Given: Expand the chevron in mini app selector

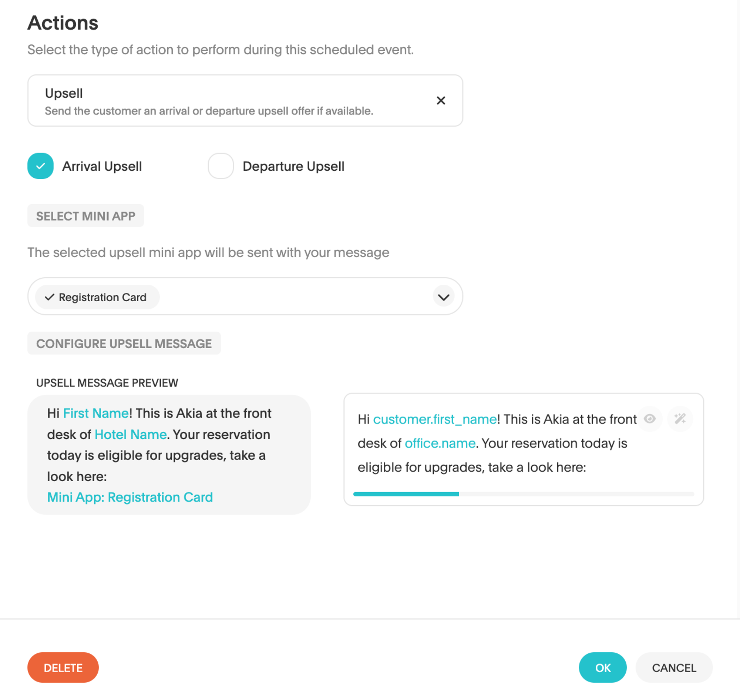Looking at the screenshot, I should pos(443,297).
